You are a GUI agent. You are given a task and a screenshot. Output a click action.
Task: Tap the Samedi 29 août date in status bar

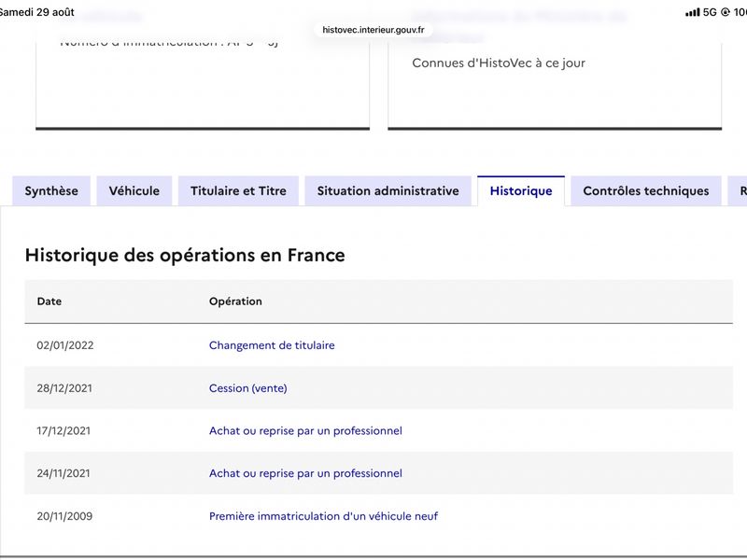click(x=37, y=12)
